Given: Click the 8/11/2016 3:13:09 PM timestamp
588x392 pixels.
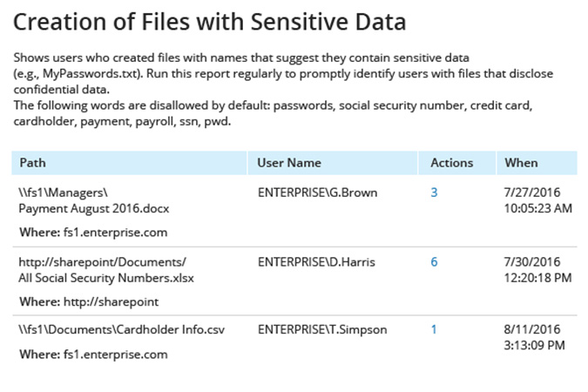Looking at the screenshot, I should pyautogui.click(x=534, y=337).
